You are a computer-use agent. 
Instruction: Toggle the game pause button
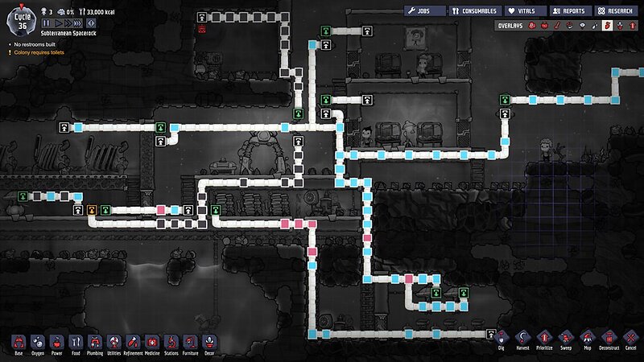tap(47, 24)
